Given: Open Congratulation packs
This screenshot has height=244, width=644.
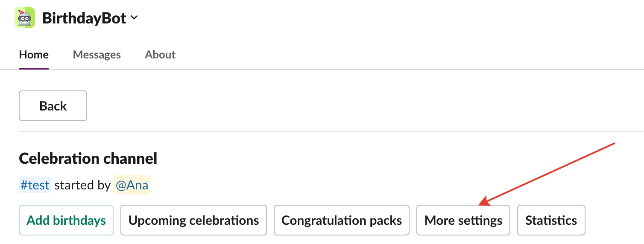Looking at the screenshot, I should coord(342,220).
